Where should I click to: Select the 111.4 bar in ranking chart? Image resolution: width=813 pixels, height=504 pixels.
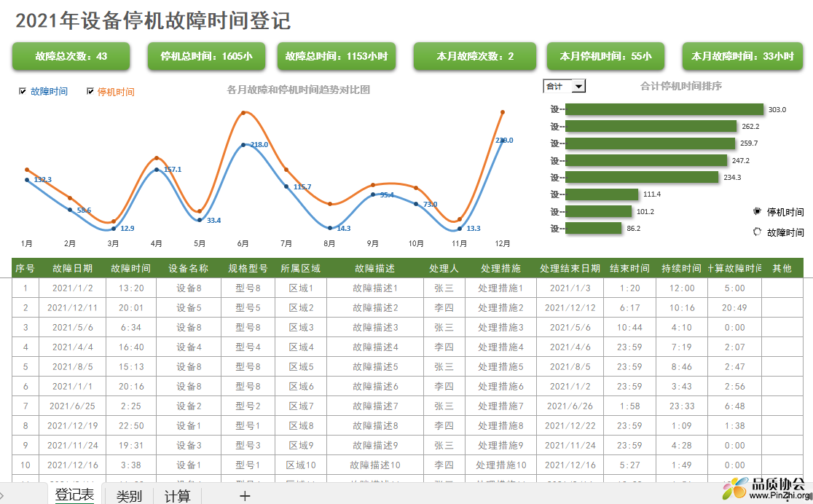[x=602, y=194]
